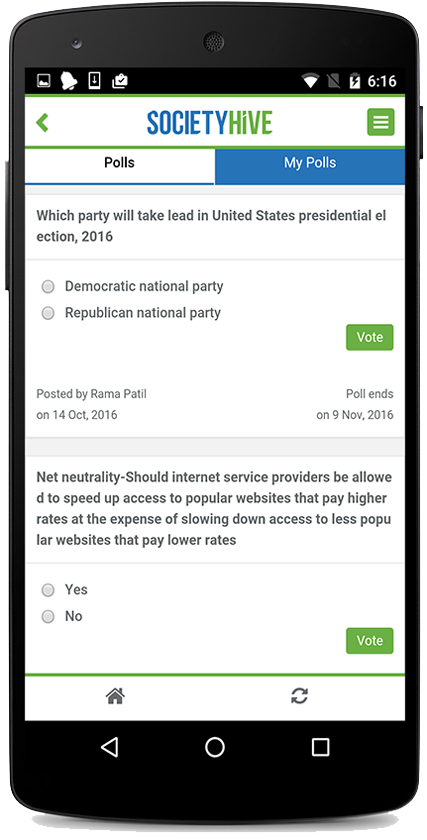Image resolution: width=427 pixels, height=840 pixels.
Task: Open the presidential election poll question
Action: pos(211,226)
